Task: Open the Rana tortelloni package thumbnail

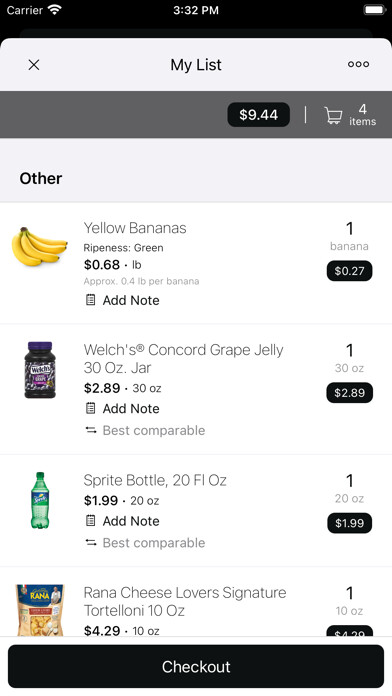Action: 40,610
